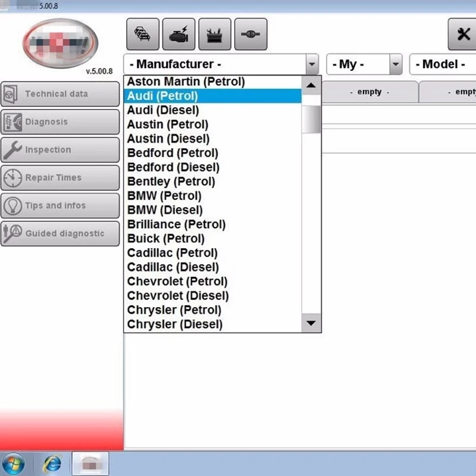The width and height of the screenshot is (476, 476).
Task: Choose BMW (Petrol) manufacturer entry
Action: tap(212, 196)
